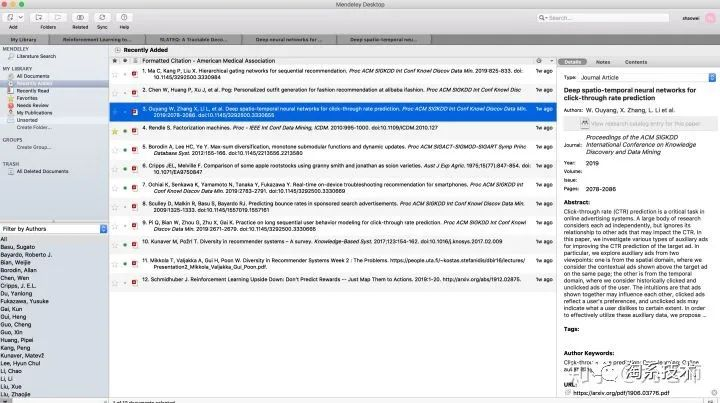Open PDF icon of Chen W citation

135,93
